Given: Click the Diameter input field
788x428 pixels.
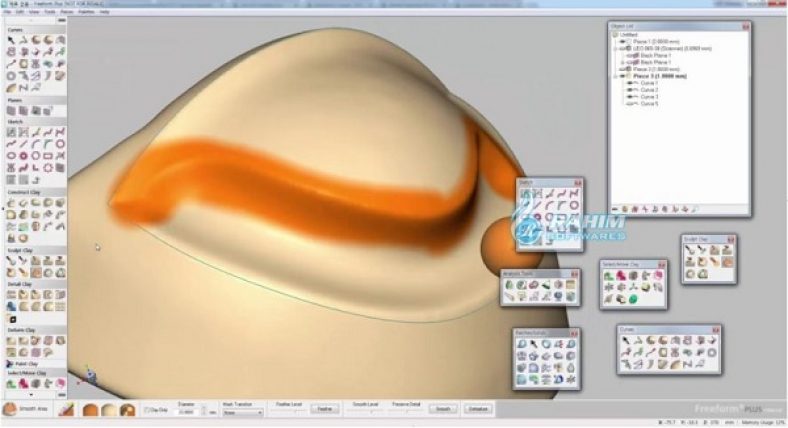Looking at the screenshot, I should coord(186,412).
